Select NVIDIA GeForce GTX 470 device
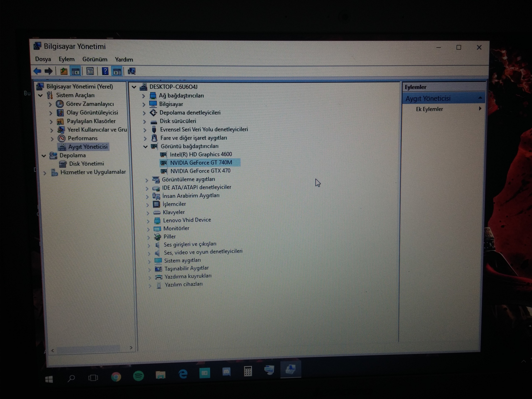The image size is (532, 399). (x=200, y=171)
